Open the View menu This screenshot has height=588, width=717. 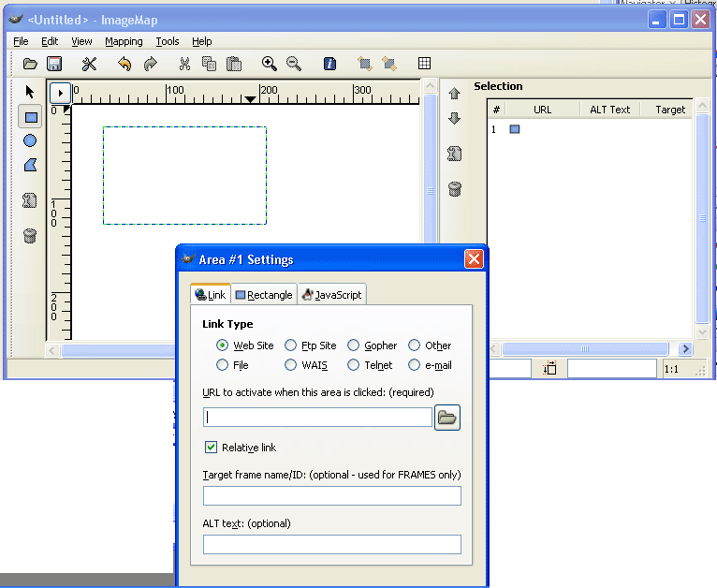point(81,41)
